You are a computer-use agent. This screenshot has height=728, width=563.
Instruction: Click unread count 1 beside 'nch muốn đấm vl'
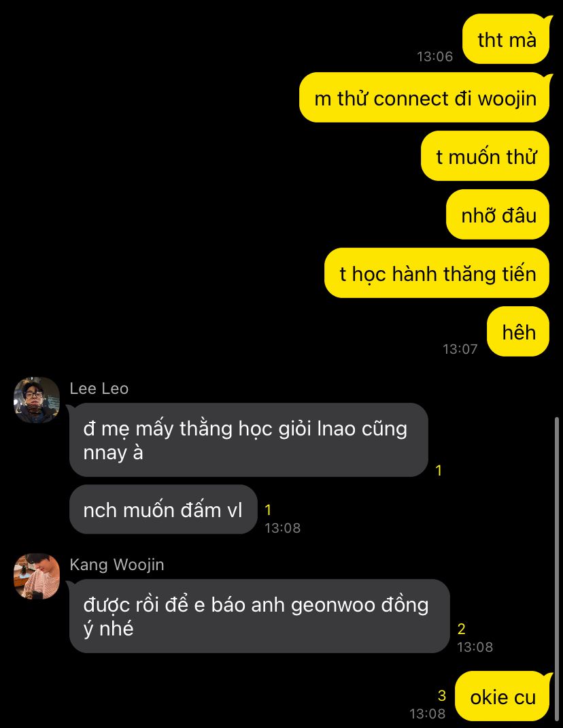(x=268, y=510)
